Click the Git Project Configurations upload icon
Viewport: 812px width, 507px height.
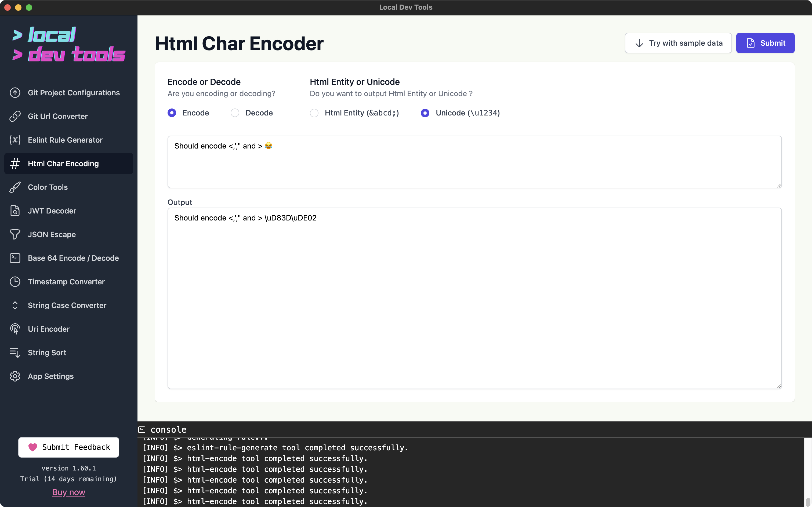tap(15, 93)
